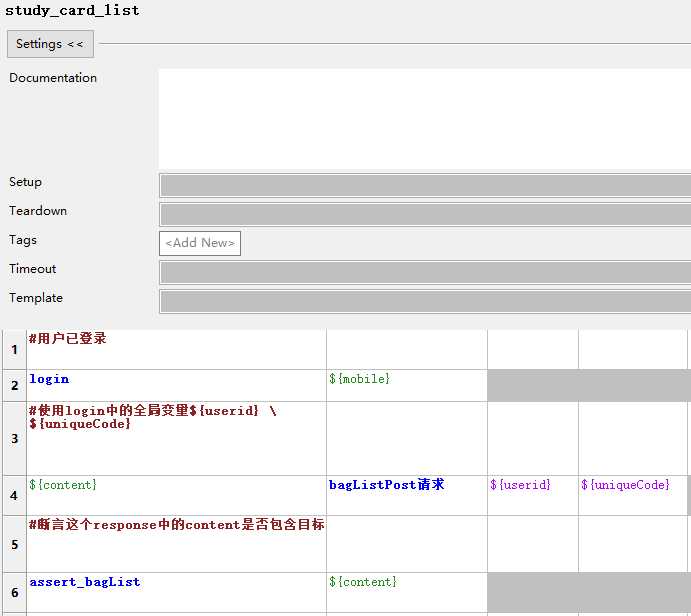Select the 'bagListPost请求' keyword cell

(407, 496)
